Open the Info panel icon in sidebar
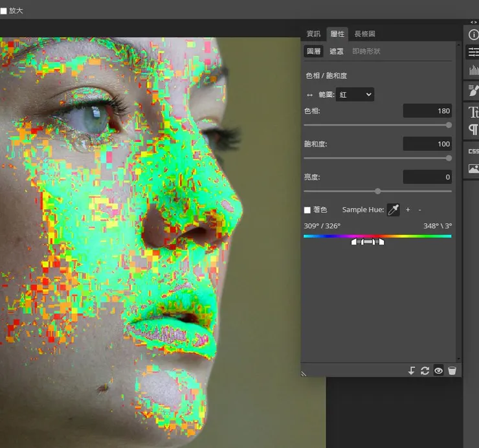The width and height of the screenshot is (479, 448). tap(473, 34)
